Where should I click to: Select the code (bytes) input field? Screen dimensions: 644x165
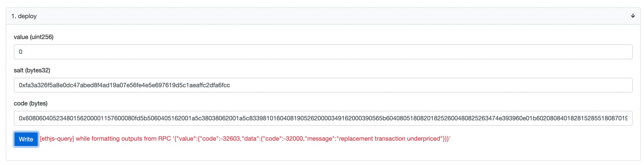pyautogui.click(x=323, y=118)
